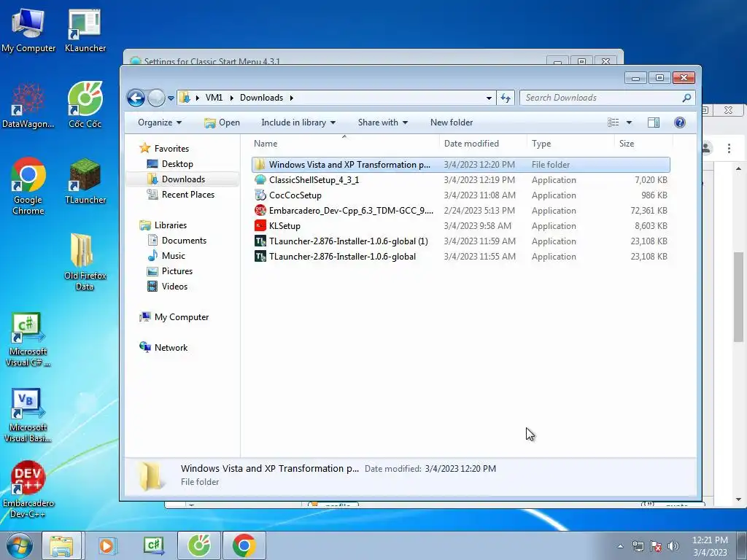Select Libraries in navigation pane

coord(163,225)
